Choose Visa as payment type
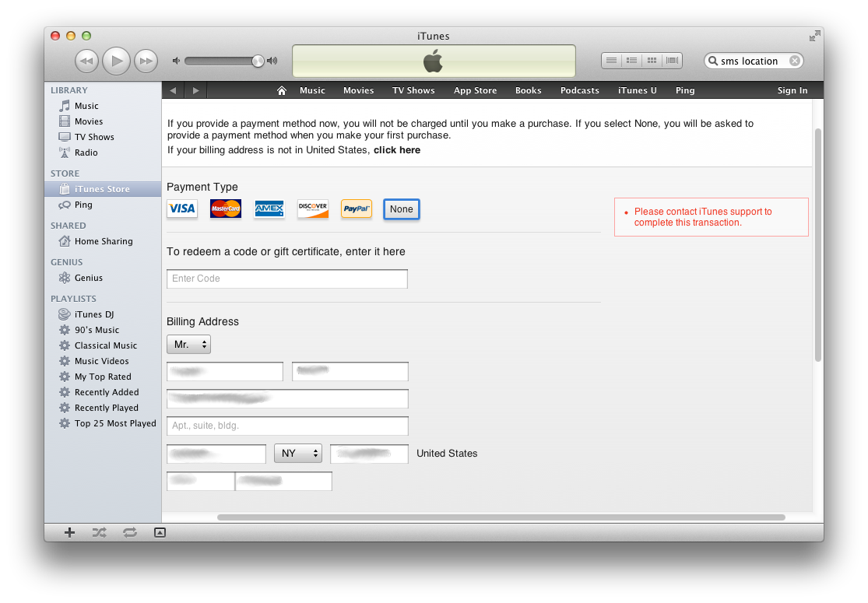Viewport: 868px width, 603px height. click(x=182, y=209)
